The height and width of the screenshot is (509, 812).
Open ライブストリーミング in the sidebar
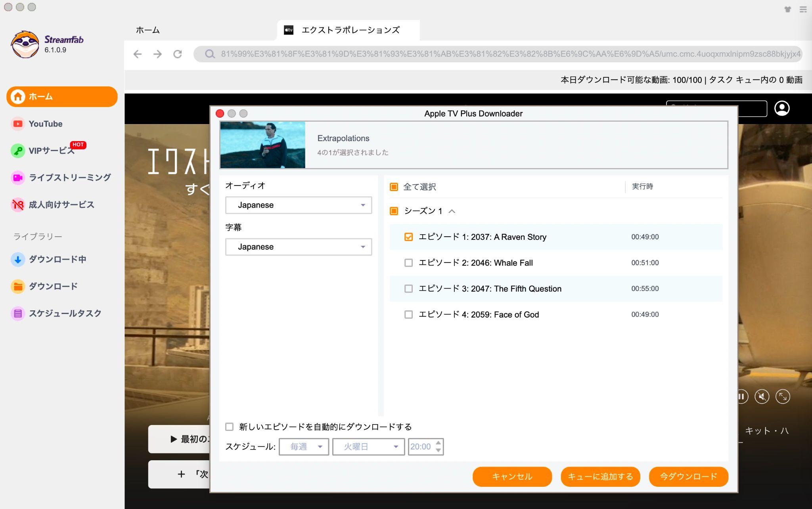[62, 178]
